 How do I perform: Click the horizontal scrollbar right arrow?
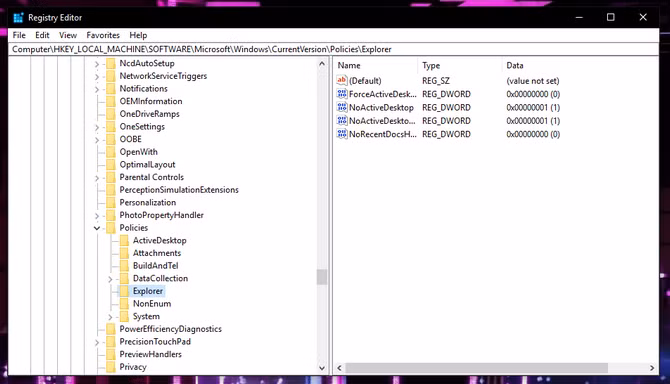[x=652, y=368]
